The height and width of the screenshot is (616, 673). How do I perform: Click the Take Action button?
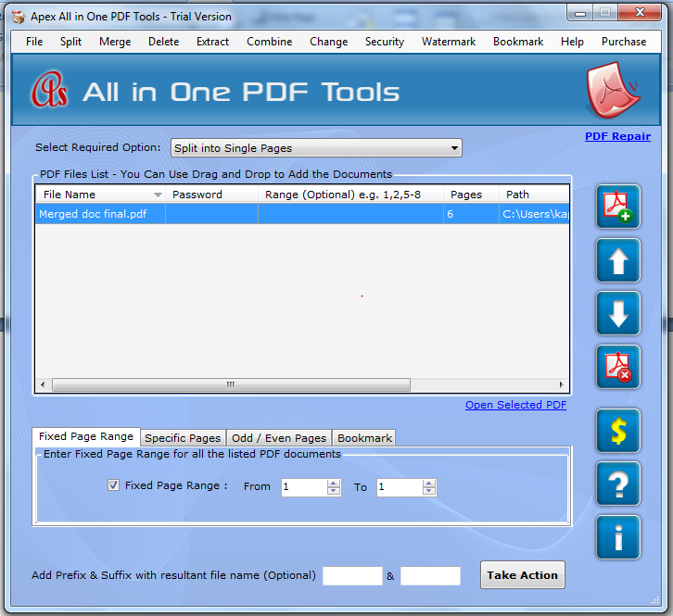tap(522, 575)
